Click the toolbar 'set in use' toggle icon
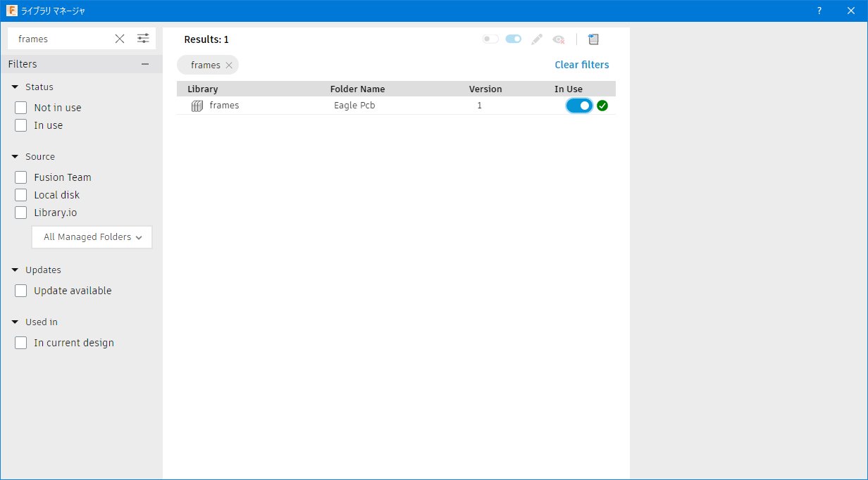 pos(514,39)
